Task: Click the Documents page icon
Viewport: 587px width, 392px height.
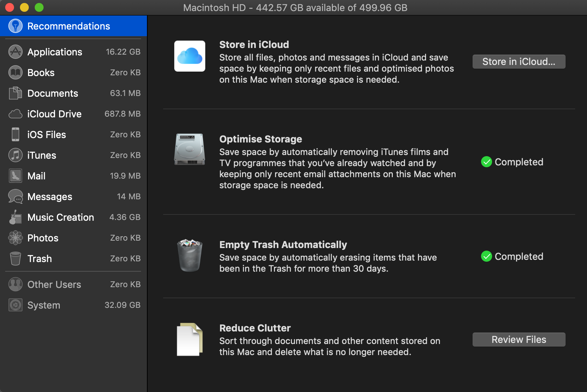Action: coord(16,93)
